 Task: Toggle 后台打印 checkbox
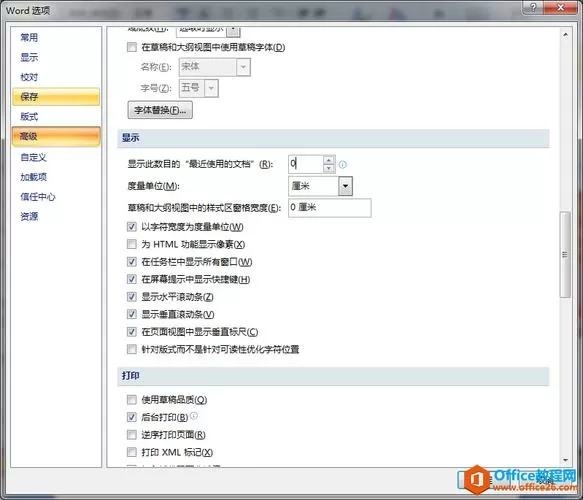tap(132, 417)
